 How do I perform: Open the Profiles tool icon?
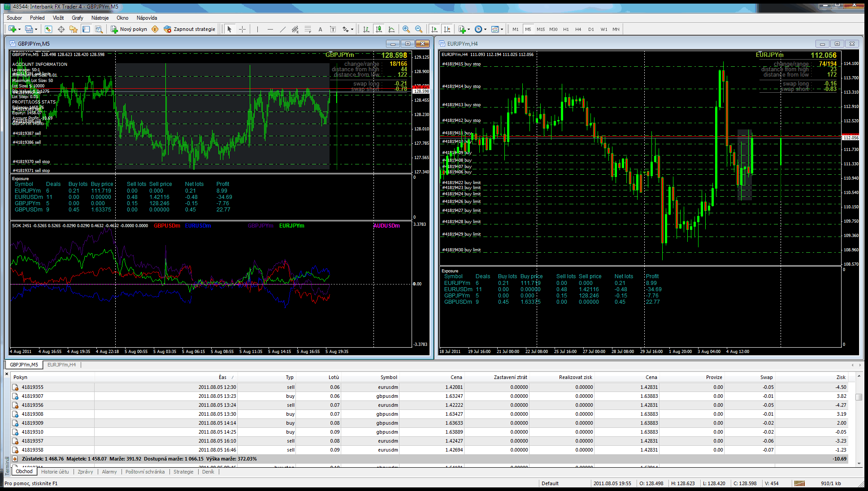click(29, 29)
